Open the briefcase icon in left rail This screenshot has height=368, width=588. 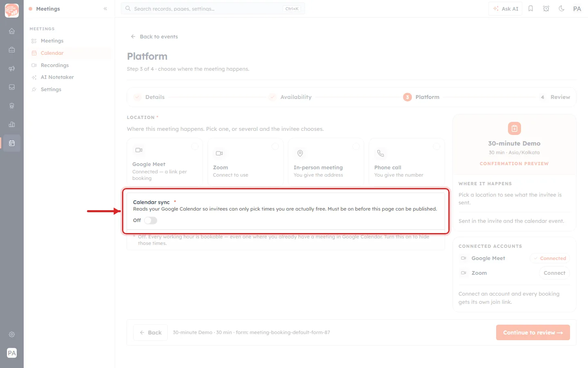point(12,50)
